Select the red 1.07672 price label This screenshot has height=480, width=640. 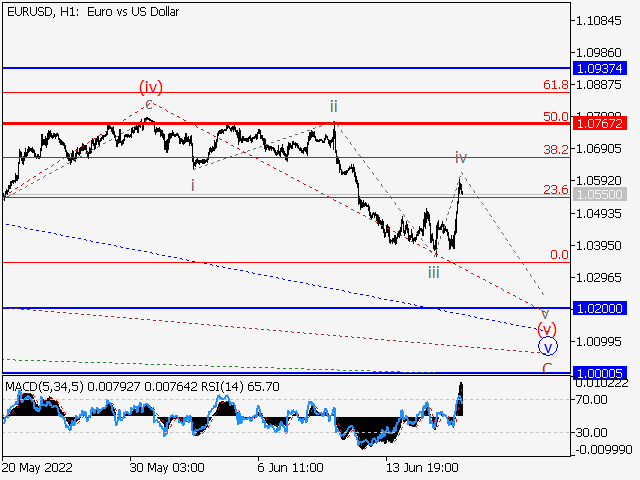pyautogui.click(x=600, y=123)
